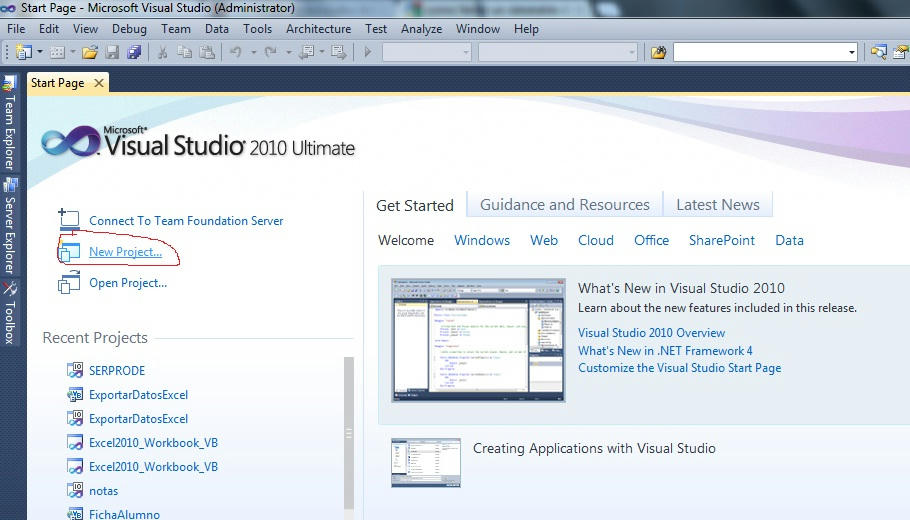Click the Cut scissors icon
This screenshot has width=910, height=520.
coord(162,53)
